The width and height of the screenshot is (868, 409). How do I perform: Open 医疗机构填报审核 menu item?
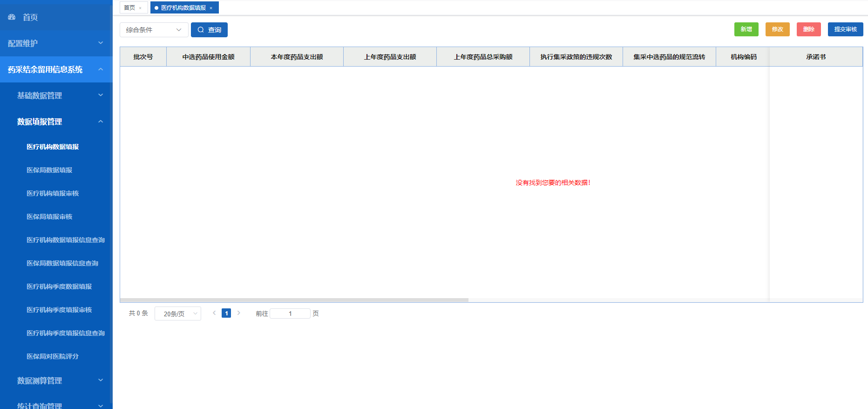53,193
